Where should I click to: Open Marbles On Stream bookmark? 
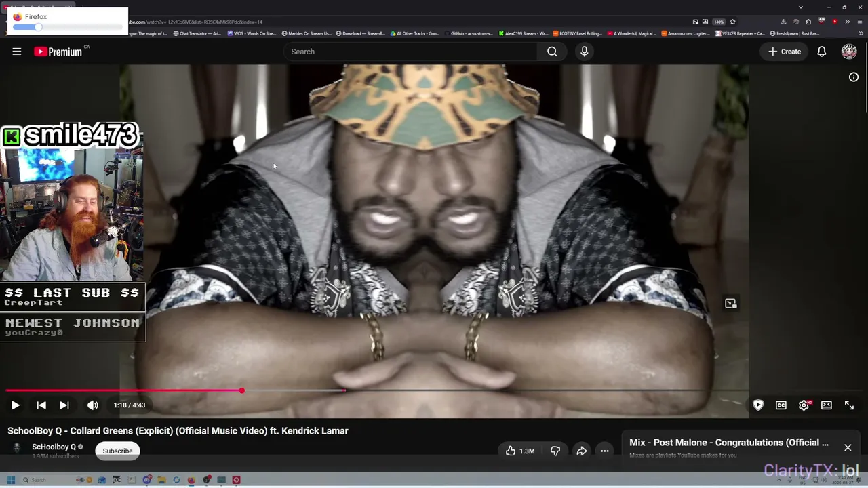pyautogui.click(x=307, y=33)
